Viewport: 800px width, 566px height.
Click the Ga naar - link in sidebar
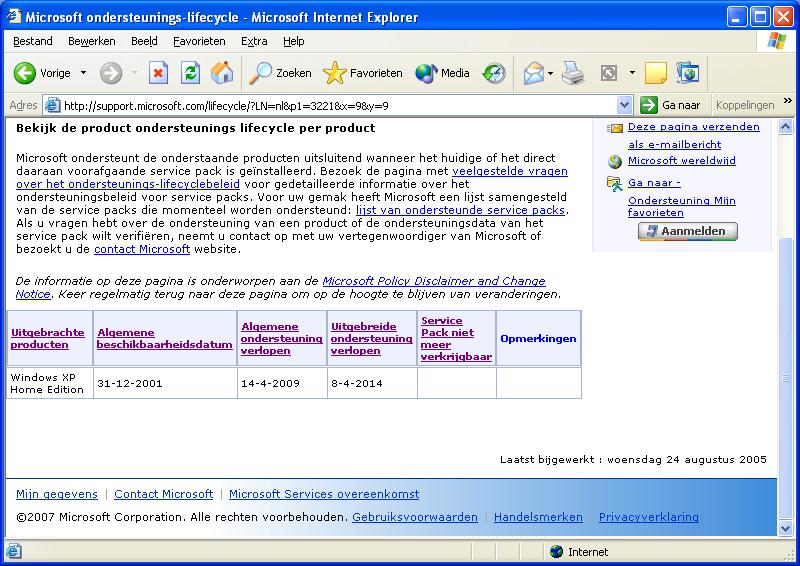pos(654,183)
